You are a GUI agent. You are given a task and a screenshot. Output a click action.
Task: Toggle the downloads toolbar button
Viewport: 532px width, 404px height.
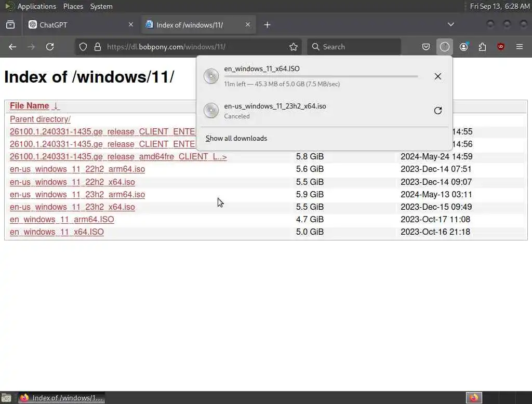[445, 47]
